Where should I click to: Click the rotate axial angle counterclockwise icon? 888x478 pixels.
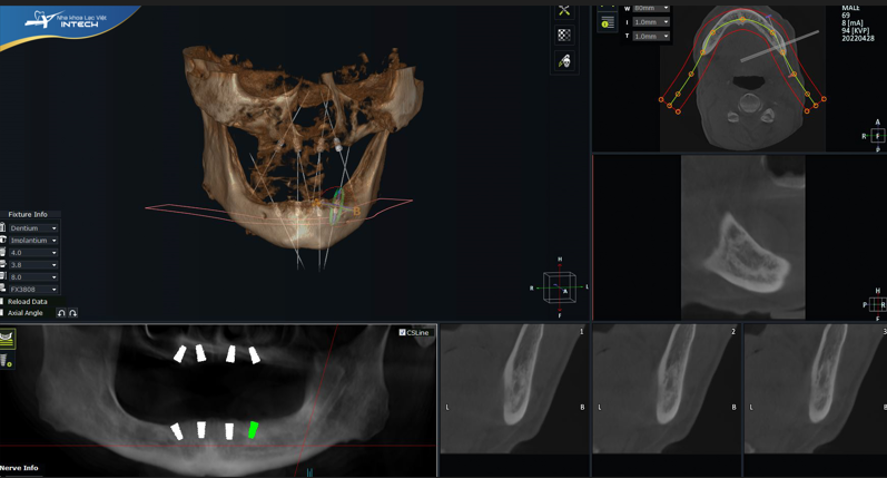pyautogui.click(x=61, y=313)
